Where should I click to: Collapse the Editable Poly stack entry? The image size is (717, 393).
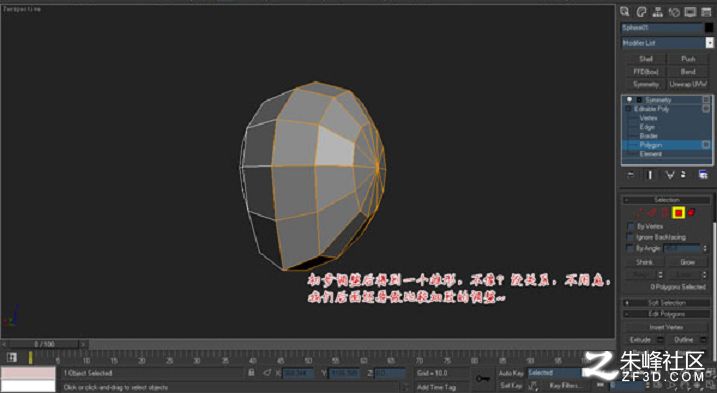tap(628, 109)
